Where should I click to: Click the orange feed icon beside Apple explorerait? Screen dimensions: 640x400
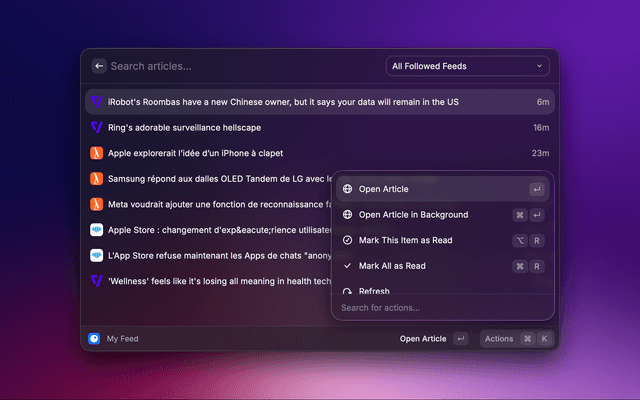96,153
